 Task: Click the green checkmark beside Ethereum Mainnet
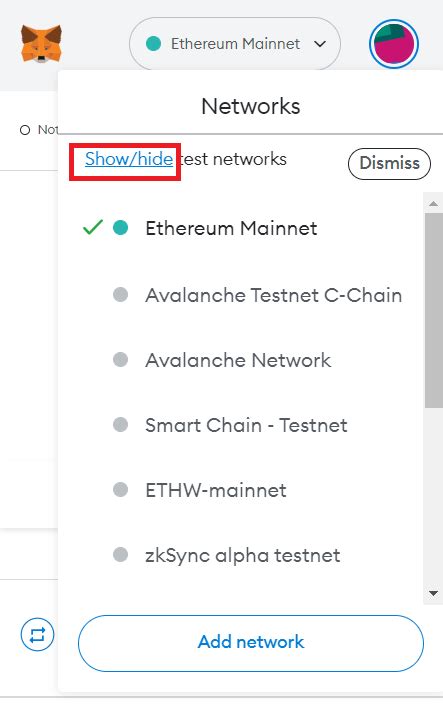pos(93,227)
